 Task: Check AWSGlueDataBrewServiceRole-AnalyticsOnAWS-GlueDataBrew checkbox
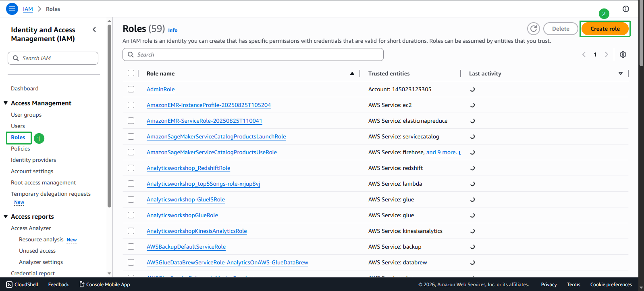click(x=131, y=262)
